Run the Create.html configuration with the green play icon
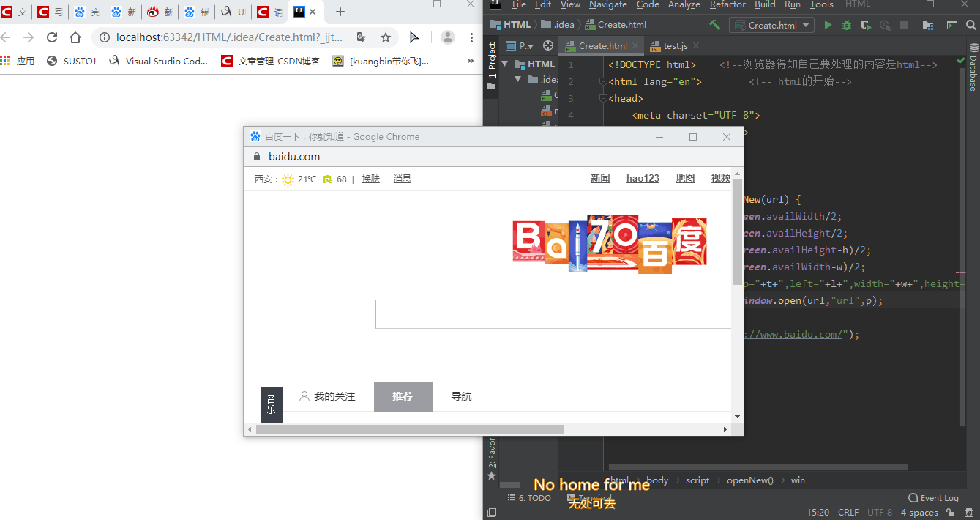The image size is (980, 520). tap(828, 24)
